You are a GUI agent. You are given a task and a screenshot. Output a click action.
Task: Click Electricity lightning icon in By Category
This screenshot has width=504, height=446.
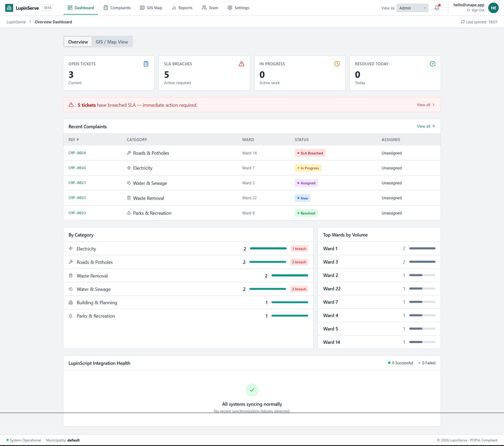(x=71, y=249)
